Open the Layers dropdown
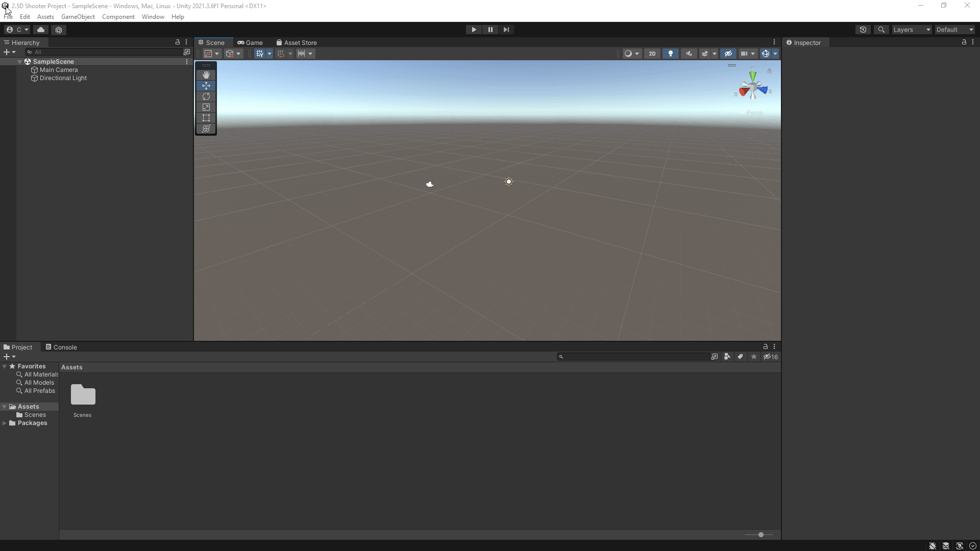980x551 pixels. click(x=912, y=30)
